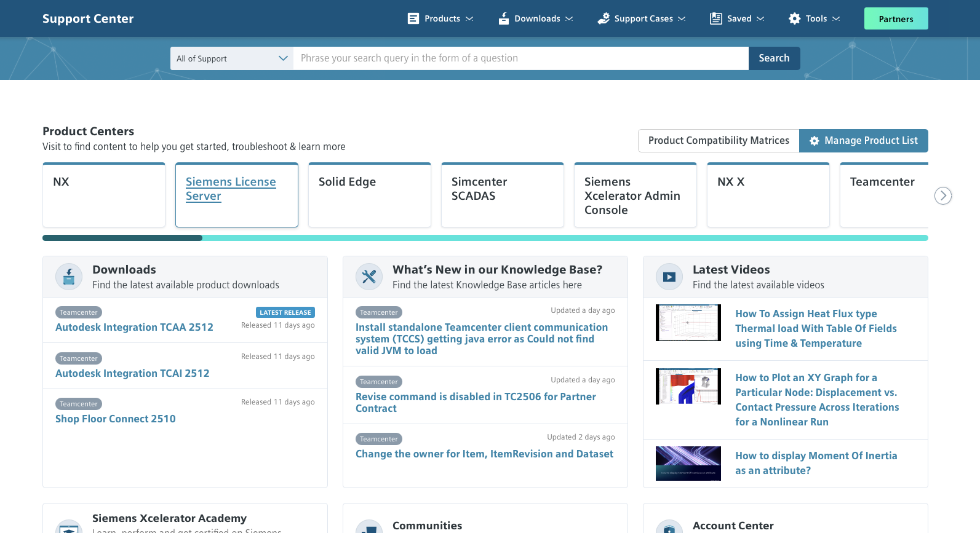
Task: Click the Downloads tray icon in navbar
Action: coord(504,18)
